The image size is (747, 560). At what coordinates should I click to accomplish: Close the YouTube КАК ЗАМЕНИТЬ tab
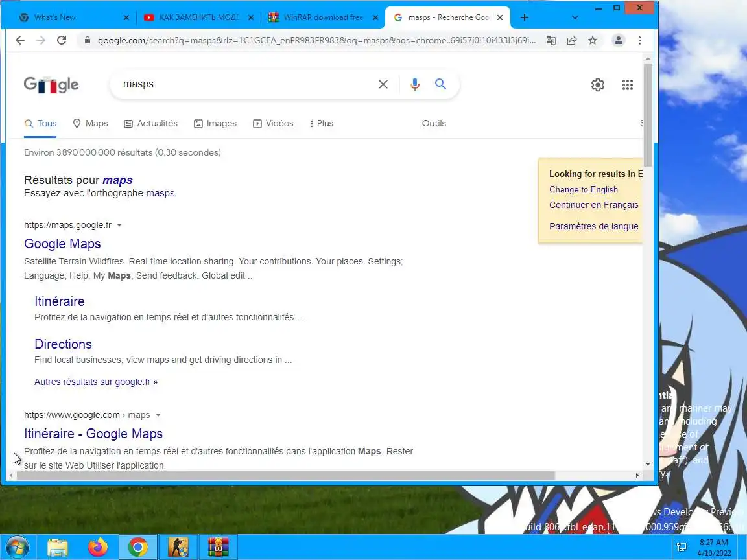pyautogui.click(x=251, y=17)
